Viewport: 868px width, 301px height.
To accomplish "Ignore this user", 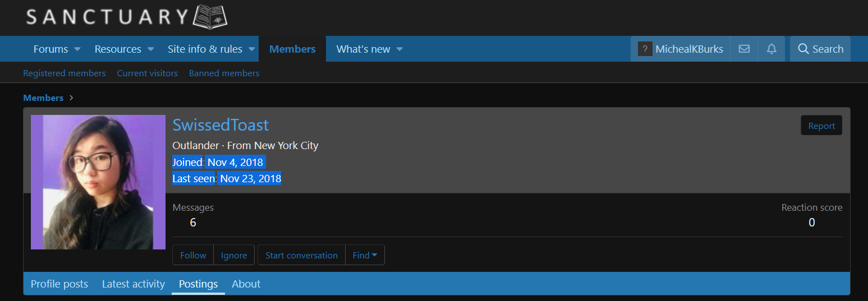I will point(234,255).
